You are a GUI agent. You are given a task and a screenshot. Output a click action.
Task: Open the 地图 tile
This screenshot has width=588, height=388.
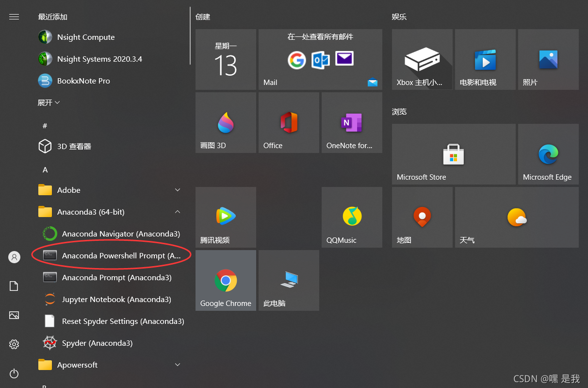[422, 217]
